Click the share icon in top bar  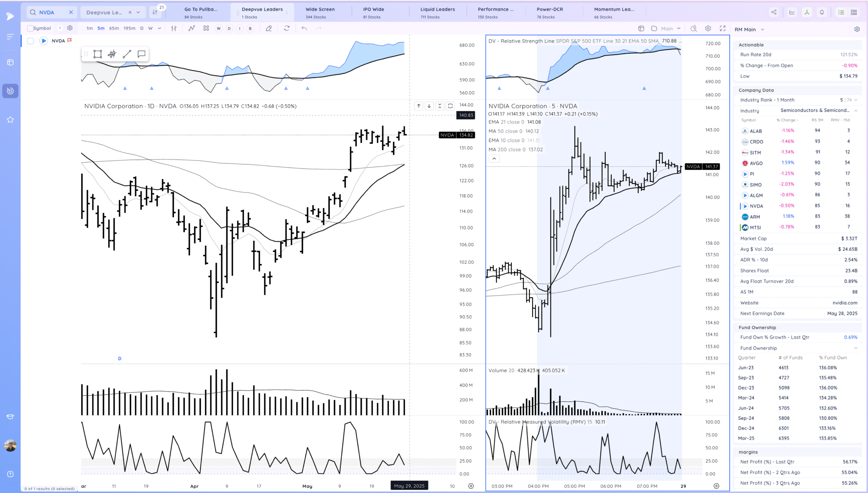pyautogui.click(x=774, y=13)
